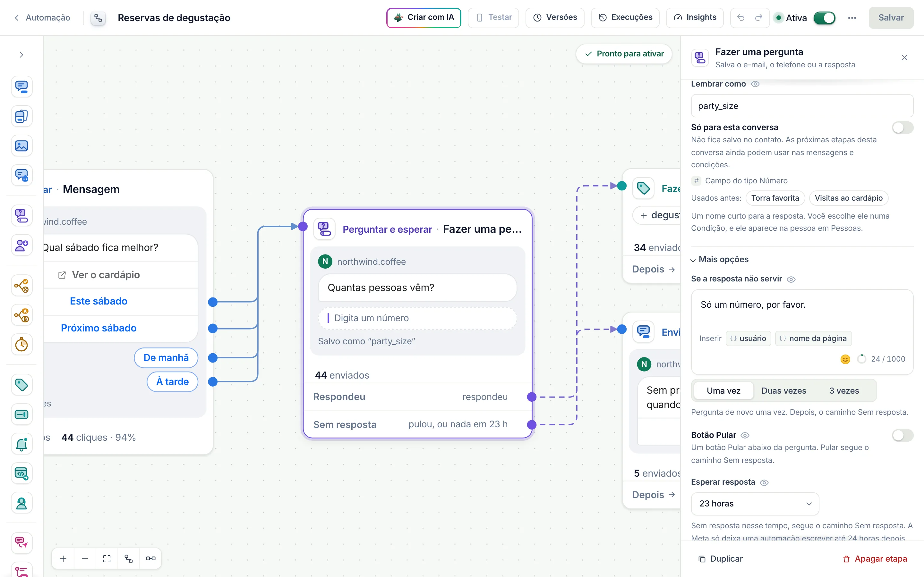Open the Execuções tab
Viewport: 924px width, 577px height.
(x=625, y=18)
